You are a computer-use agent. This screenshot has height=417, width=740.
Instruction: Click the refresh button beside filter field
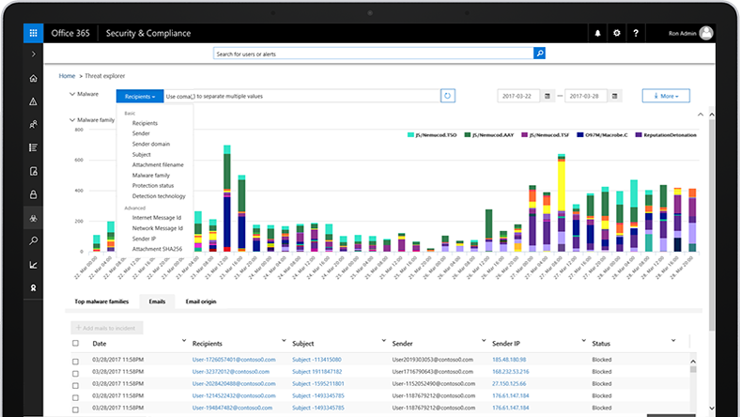pyautogui.click(x=447, y=96)
